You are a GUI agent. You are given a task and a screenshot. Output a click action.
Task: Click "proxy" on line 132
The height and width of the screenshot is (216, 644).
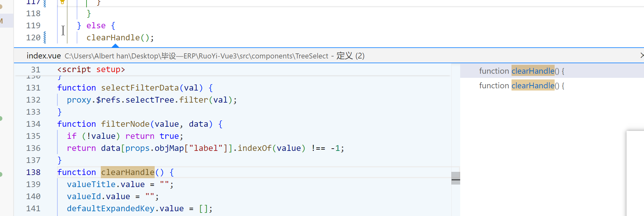click(79, 100)
